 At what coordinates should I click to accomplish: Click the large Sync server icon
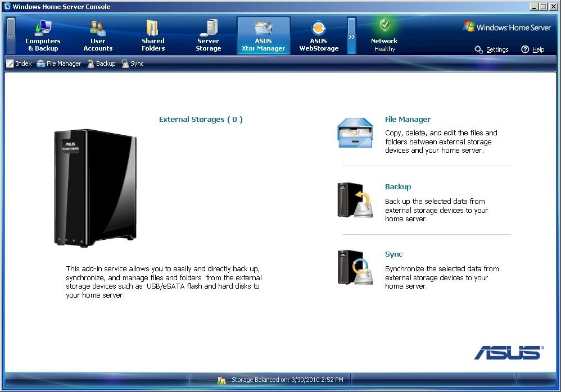click(x=355, y=267)
